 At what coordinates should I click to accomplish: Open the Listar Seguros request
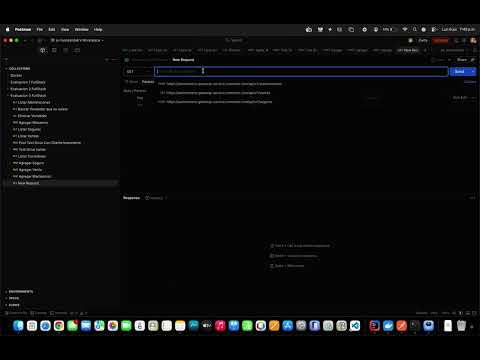tap(29, 129)
